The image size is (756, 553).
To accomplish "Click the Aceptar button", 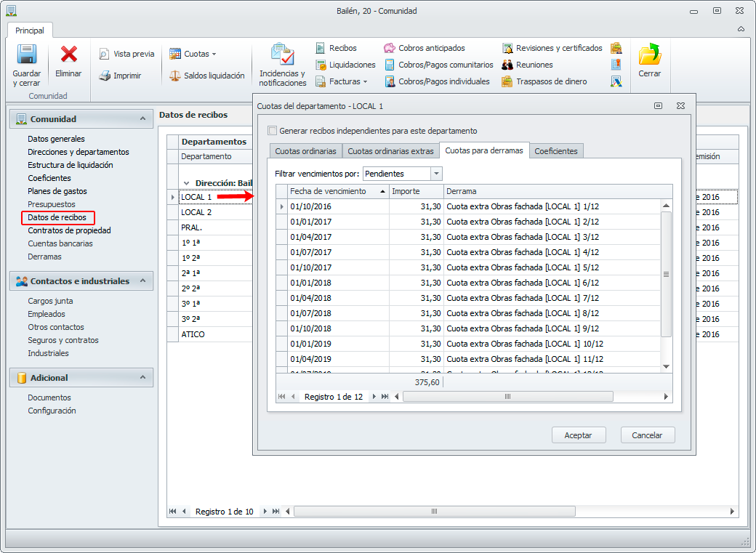I will 578,435.
